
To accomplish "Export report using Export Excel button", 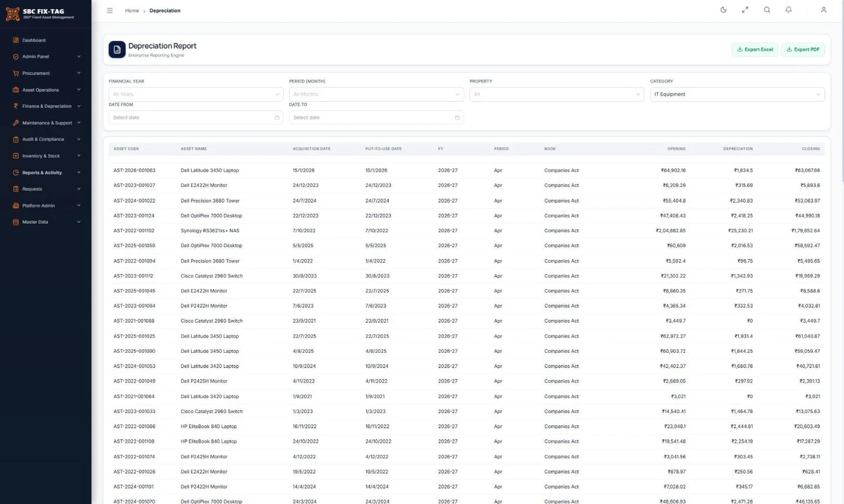I will coord(755,50).
